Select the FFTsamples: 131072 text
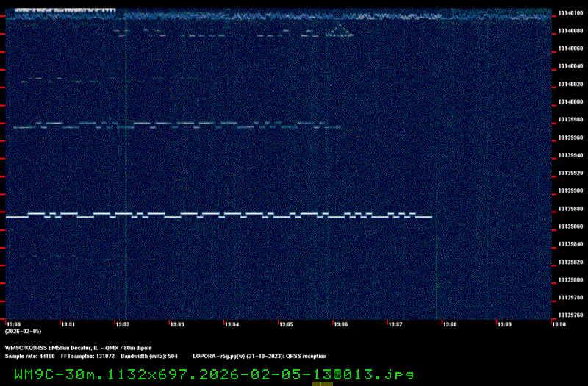588x386 pixels. [87, 356]
